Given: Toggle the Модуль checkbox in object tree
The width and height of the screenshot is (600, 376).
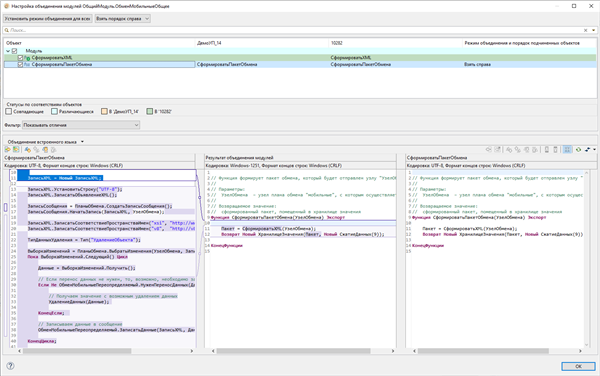Looking at the screenshot, I should click(x=15, y=51).
